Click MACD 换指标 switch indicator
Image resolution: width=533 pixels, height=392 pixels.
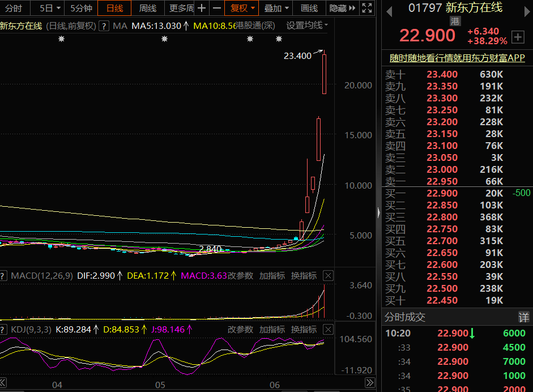coord(304,276)
